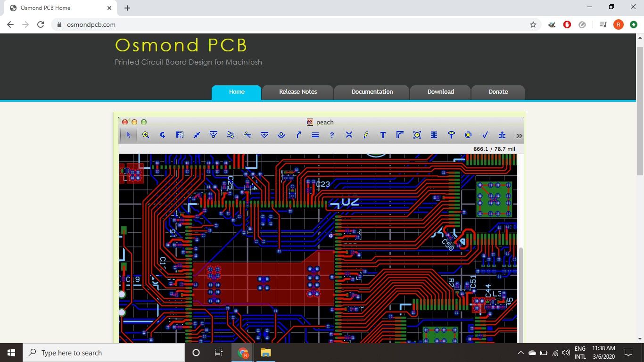Viewport: 644px width, 362px height.
Task: Open the Release Notes tab
Action: coord(298,92)
